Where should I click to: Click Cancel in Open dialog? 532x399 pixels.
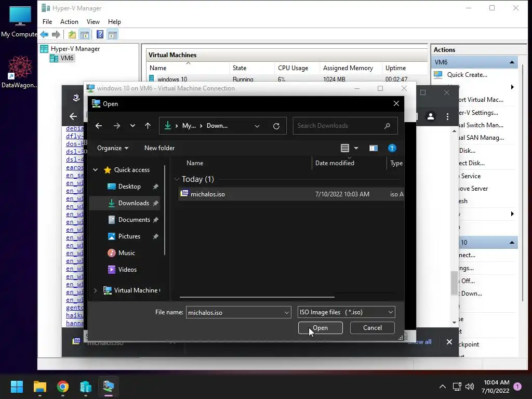coord(372,328)
